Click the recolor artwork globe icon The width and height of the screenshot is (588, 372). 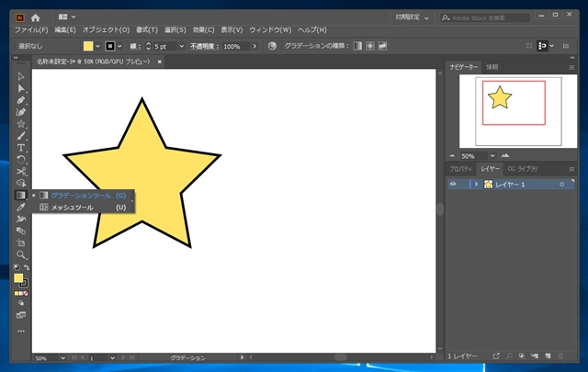[x=272, y=46]
